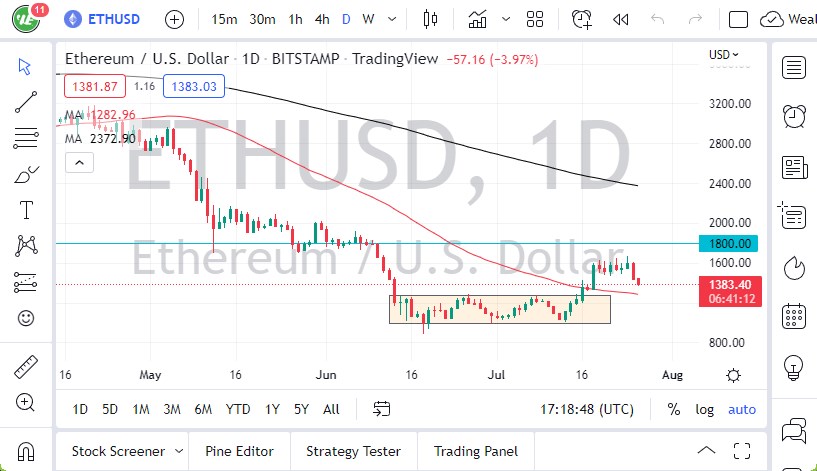Open the Indicators chart icon
The width and height of the screenshot is (817, 471).
[x=477, y=20]
